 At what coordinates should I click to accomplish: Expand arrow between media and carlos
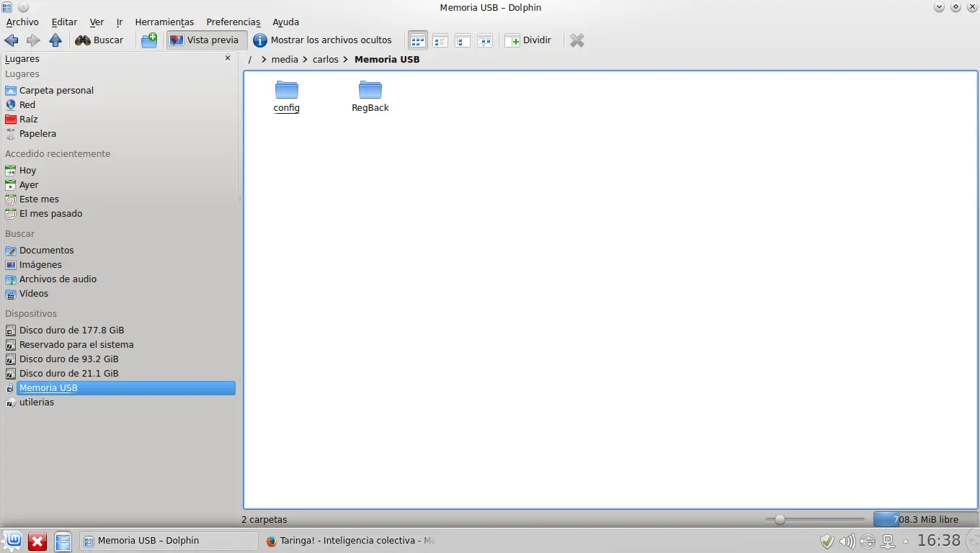(306, 60)
